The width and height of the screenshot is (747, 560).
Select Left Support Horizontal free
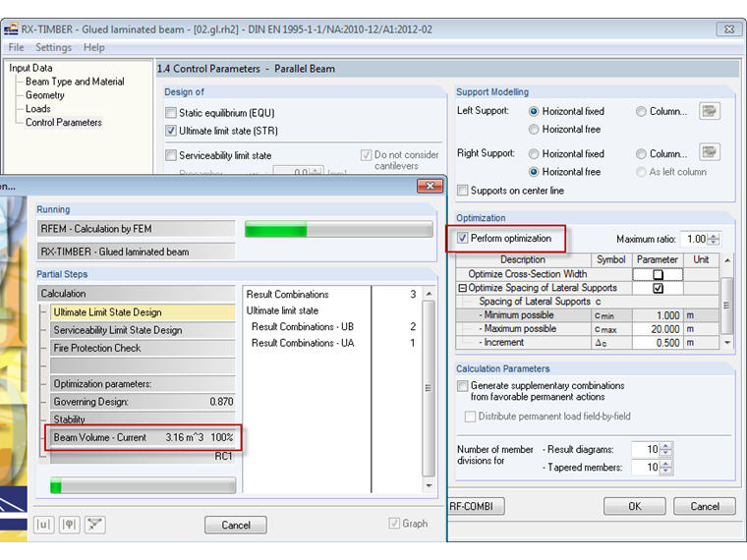tap(534, 129)
